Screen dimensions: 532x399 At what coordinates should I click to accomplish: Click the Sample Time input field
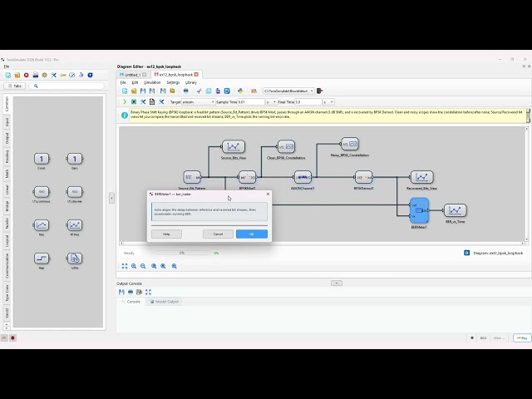tap(251, 101)
